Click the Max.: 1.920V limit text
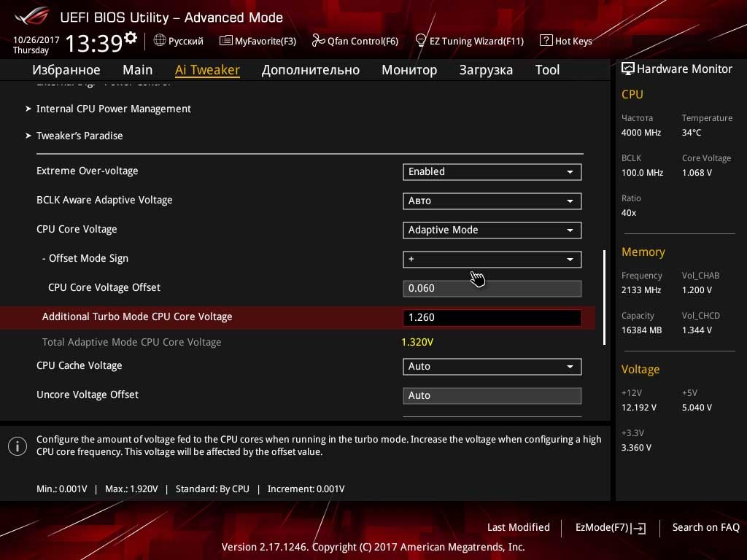Image resolution: width=747 pixels, height=560 pixels. (x=131, y=489)
